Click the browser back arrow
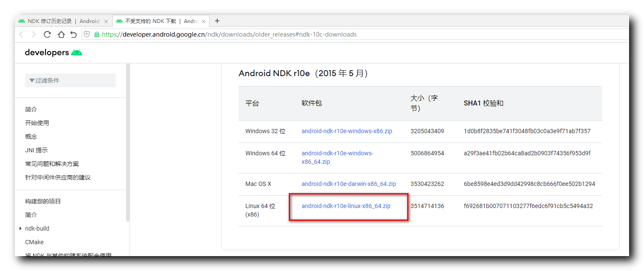 (x=21, y=34)
